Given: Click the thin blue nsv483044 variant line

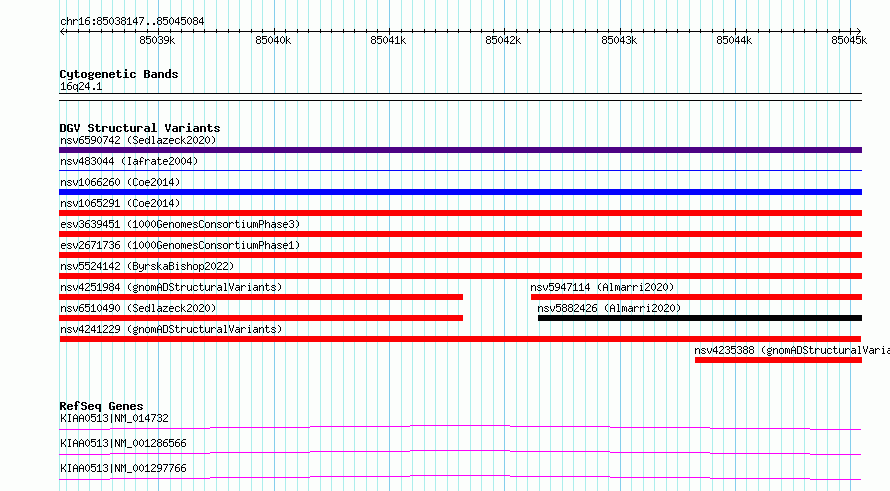Looking at the screenshot, I should (460, 170).
